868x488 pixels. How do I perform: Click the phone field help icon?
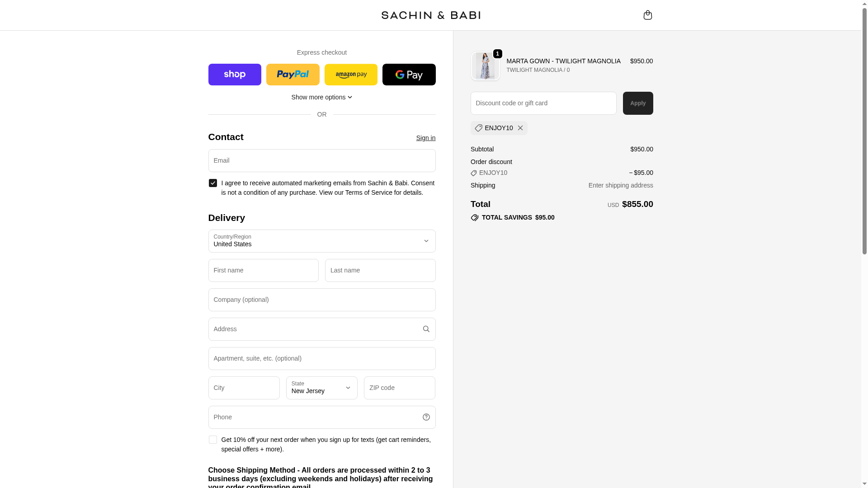pos(426,417)
